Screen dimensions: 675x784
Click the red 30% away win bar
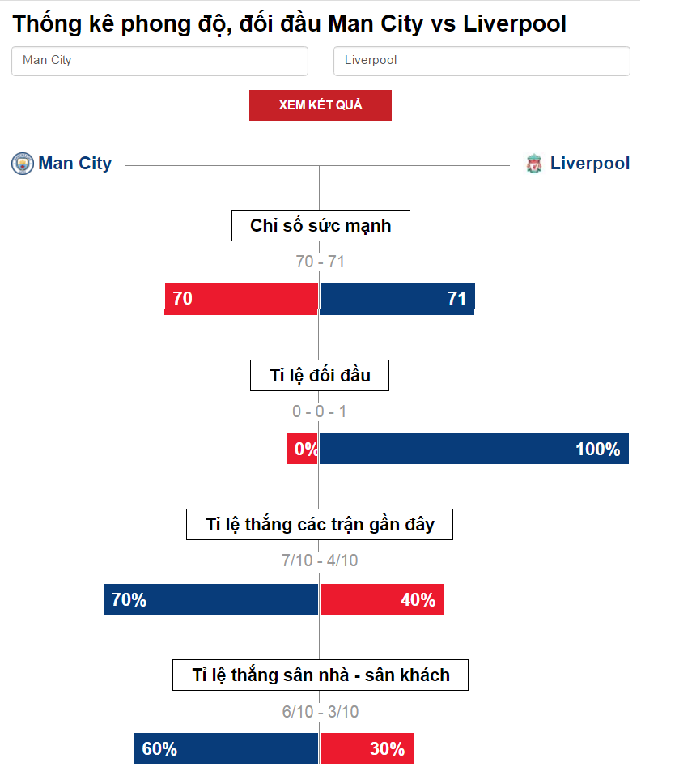(x=367, y=748)
